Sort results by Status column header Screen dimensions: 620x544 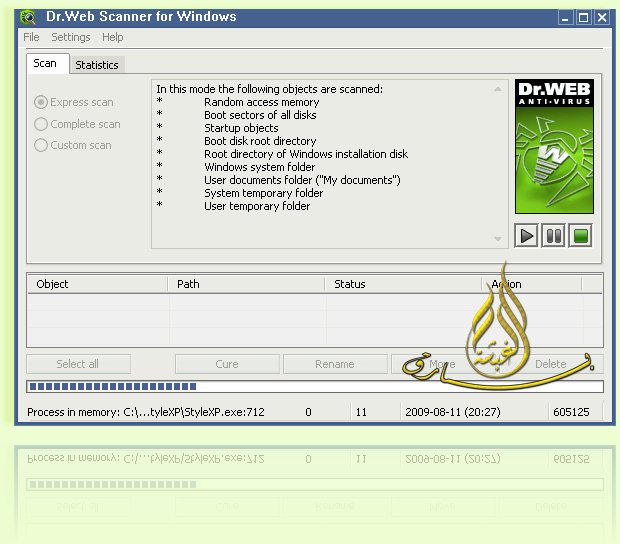403,284
